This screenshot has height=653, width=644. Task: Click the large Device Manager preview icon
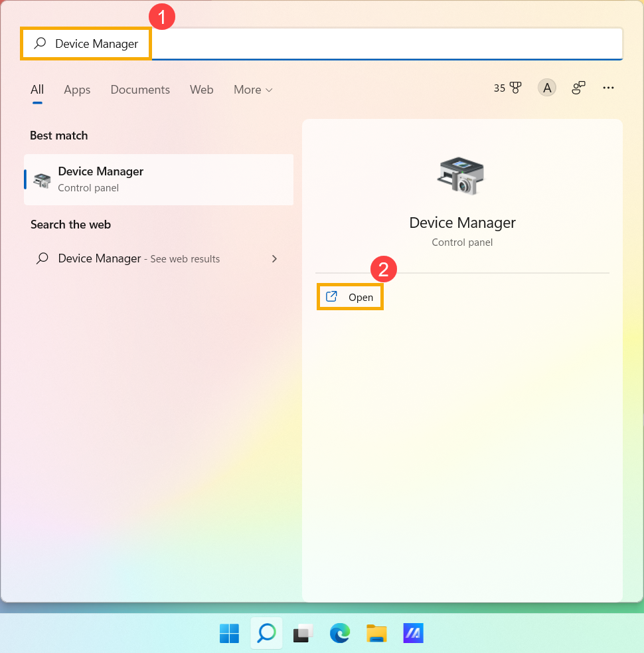pos(461,176)
